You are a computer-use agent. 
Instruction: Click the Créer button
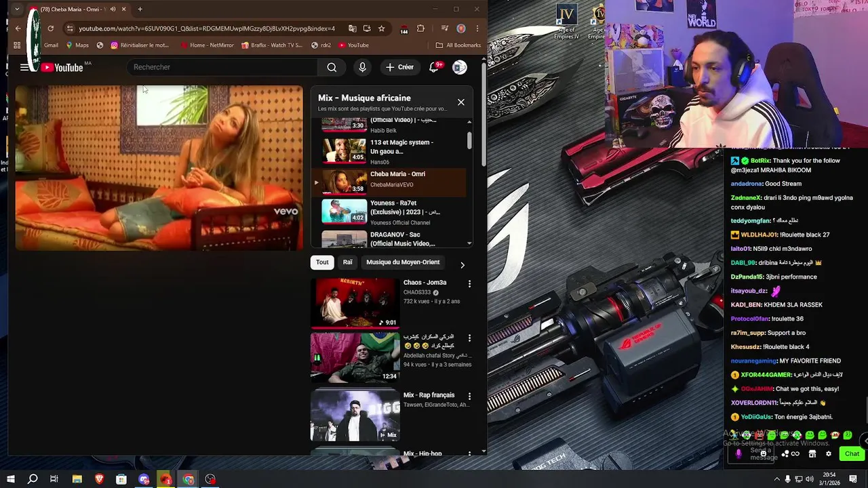(399, 67)
